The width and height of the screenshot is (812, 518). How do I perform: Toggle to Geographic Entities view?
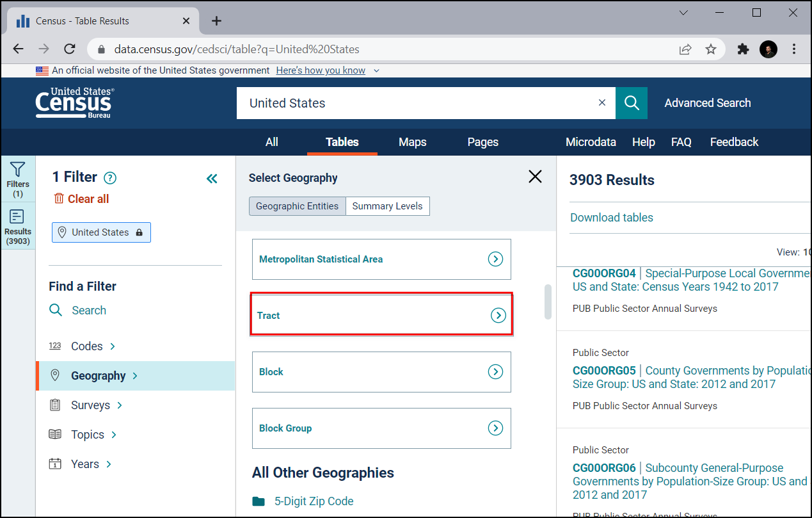click(x=297, y=206)
